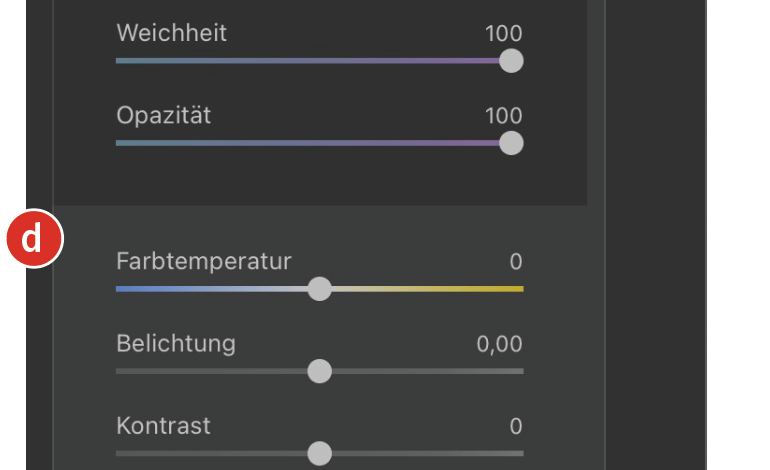Click the Farbtemperatur label

pos(203,262)
